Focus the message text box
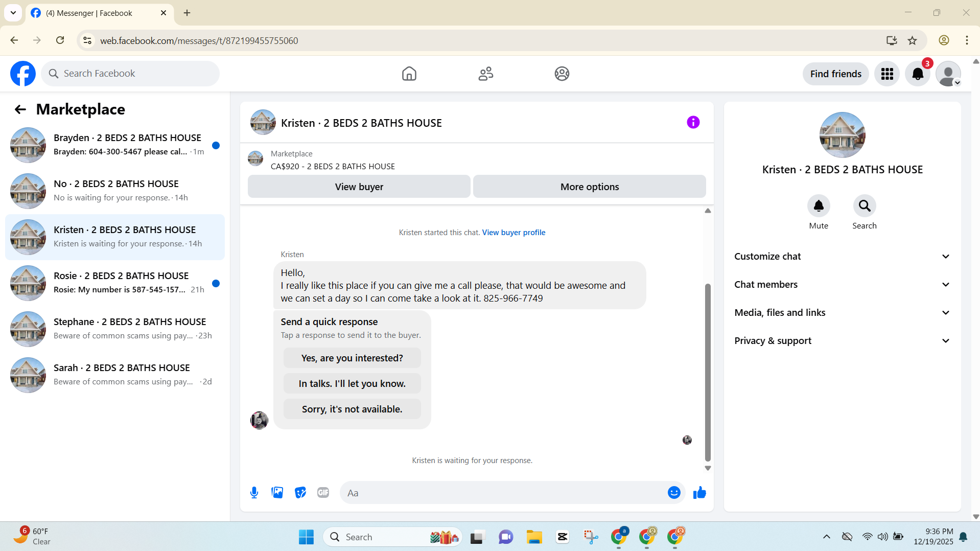 coord(503,493)
